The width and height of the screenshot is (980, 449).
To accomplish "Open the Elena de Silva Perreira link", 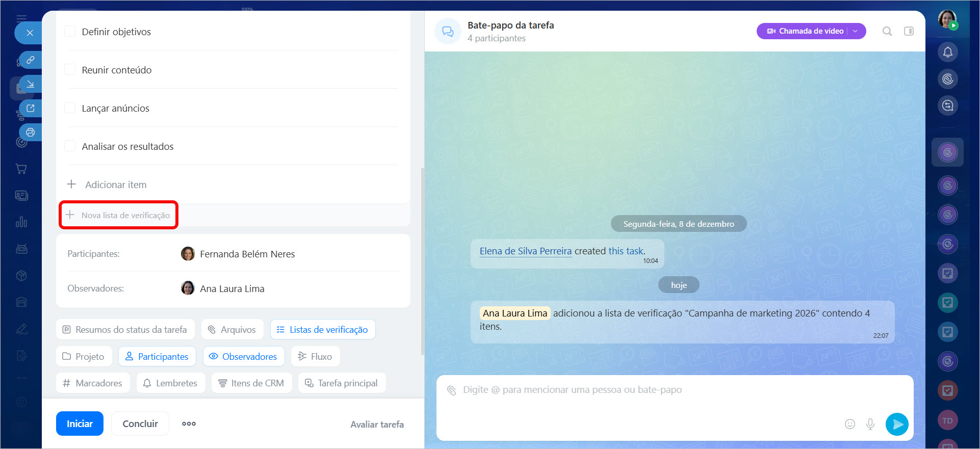I will click(525, 251).
